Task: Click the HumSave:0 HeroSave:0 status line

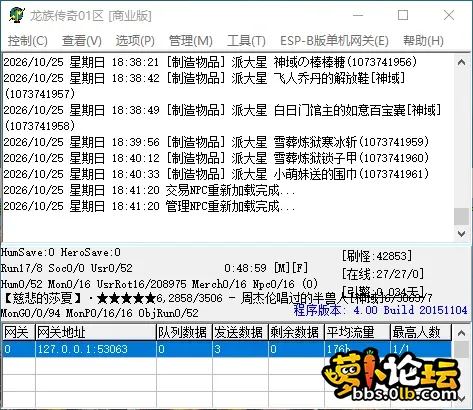Action: coord(61,252)
